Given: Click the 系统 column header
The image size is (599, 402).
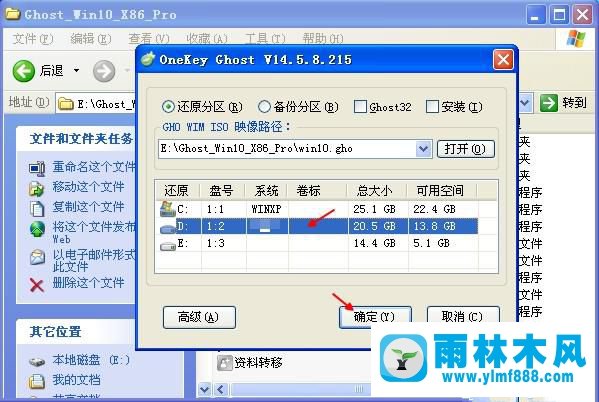Looking at the screenshot, I should 267,190.
